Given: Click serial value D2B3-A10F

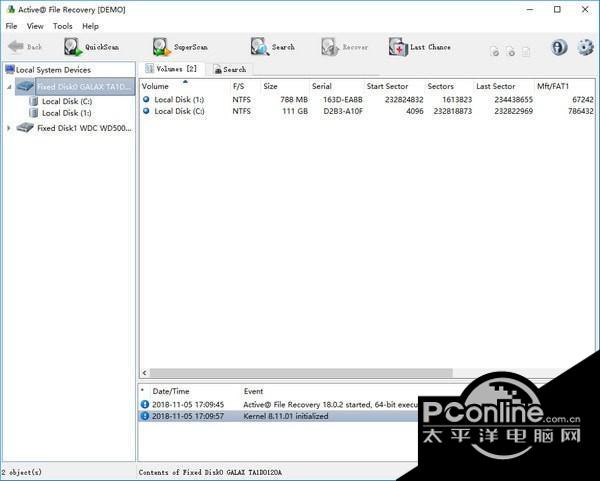Looking at the screenshot, I should (343, 111).
